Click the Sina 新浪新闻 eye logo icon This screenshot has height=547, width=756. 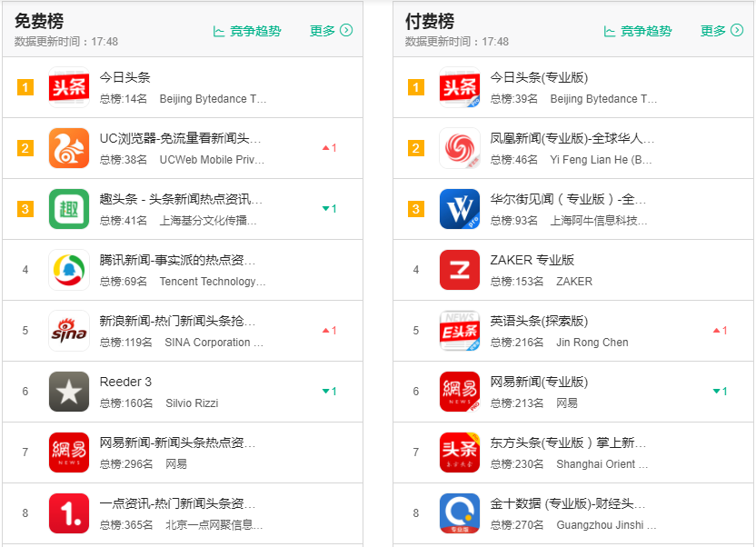[x=69, y=331]
